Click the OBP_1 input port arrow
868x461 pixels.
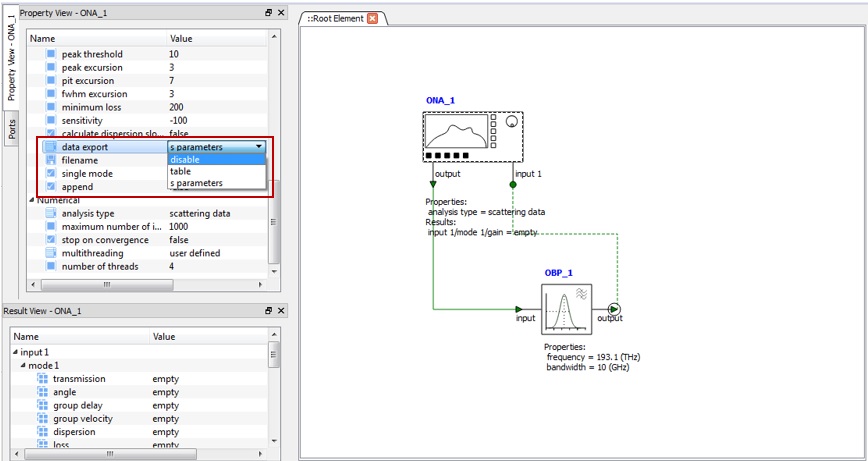pyautogui.click(x=519, y=309)
